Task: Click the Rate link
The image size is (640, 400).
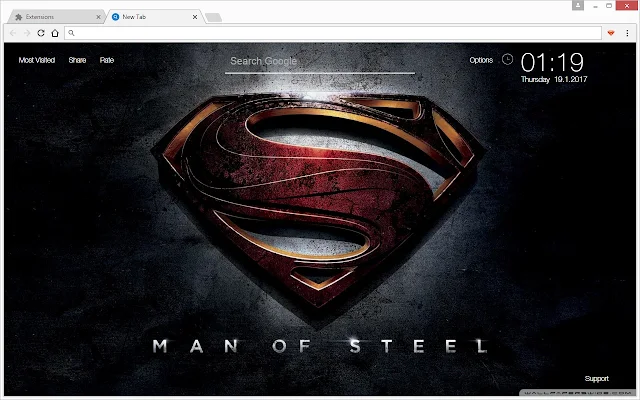Action: 107,60
